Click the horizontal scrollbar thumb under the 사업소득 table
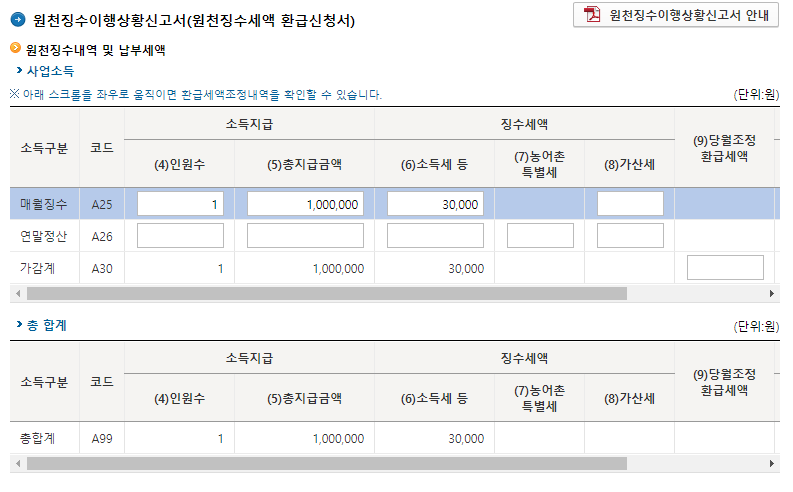Image resolution: width=793 pixels, height=492 pixels. [327, 293]
